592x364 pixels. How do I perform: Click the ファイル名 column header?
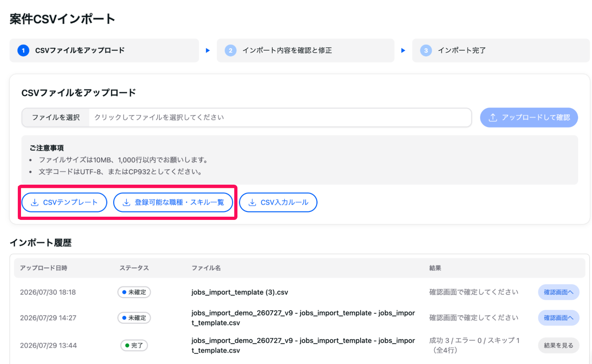pos(206,268)
